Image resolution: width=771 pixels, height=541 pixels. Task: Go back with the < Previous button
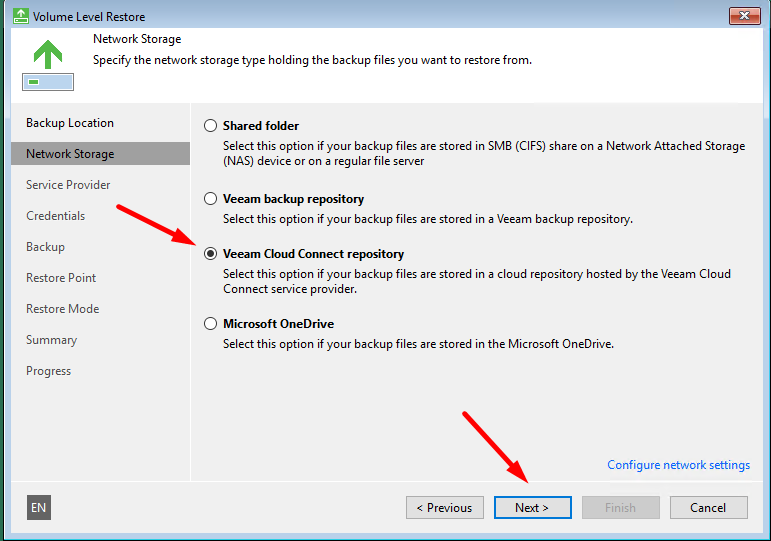(445, 508)
